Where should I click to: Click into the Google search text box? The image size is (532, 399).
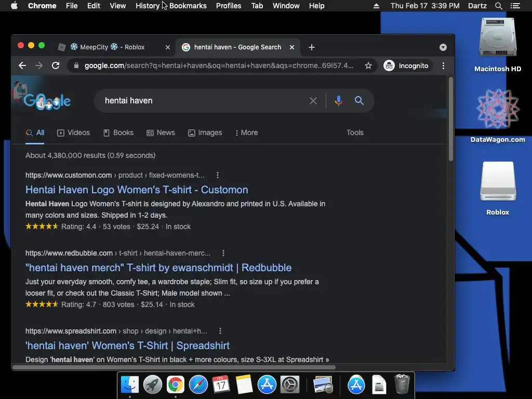click(204, 101)
